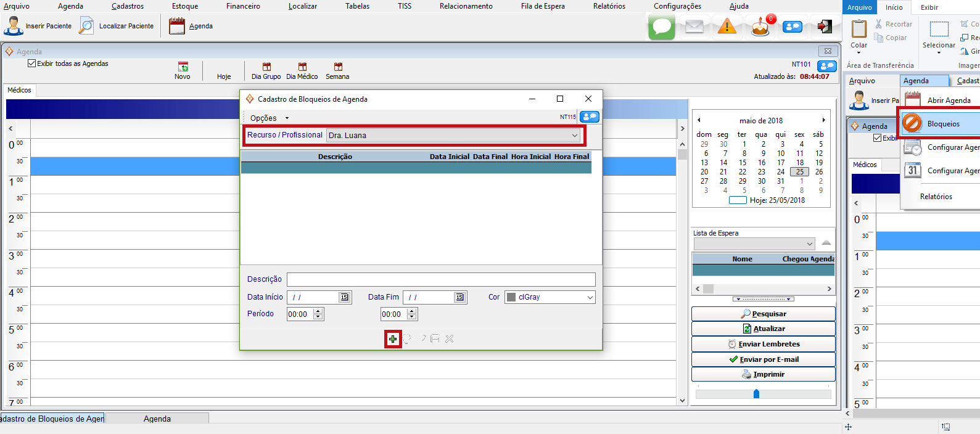980x434 pixels.
Task: Click Inserir Paciente toolbar icon
Action: [x=14, y=27]
